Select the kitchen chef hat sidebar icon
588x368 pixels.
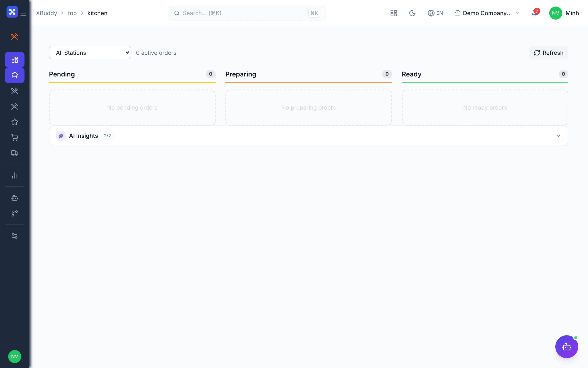pos(14,75)
